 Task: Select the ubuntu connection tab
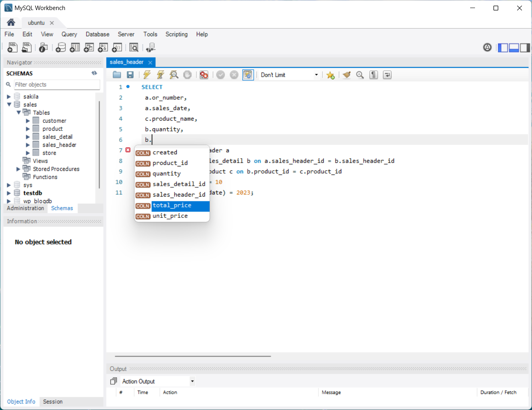[36, 23]
